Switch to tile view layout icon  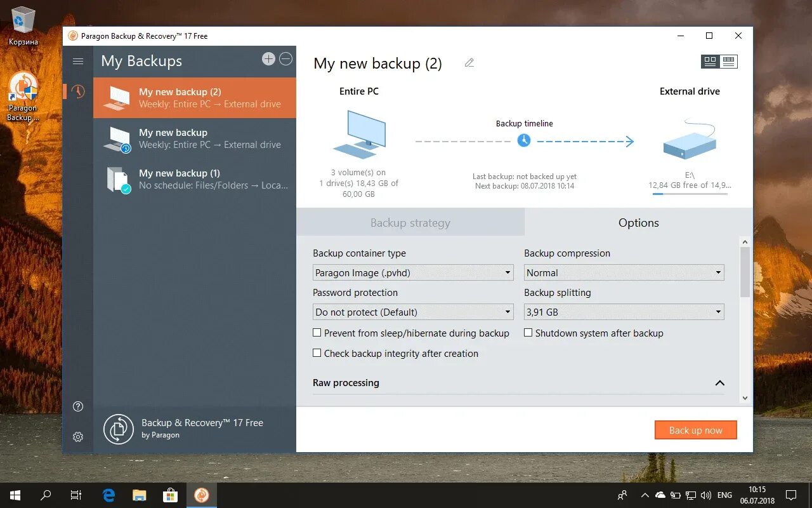point(710,61)
